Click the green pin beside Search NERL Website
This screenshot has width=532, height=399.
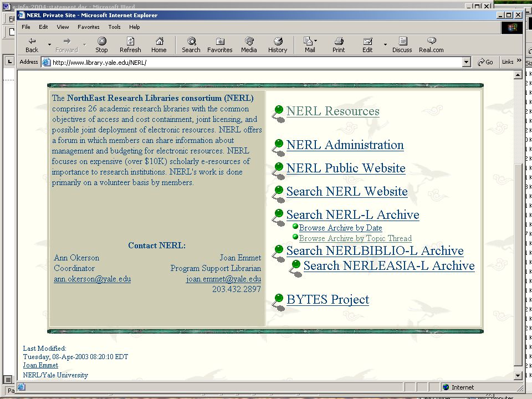[279, 194]
